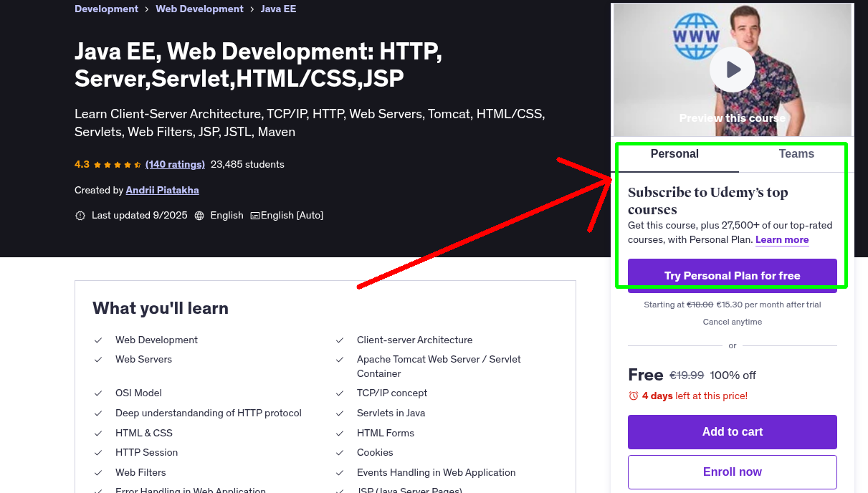Open instructor Andrii Piatakha's profile link
The width and height of the screenshot is (868, 493).
162,190
